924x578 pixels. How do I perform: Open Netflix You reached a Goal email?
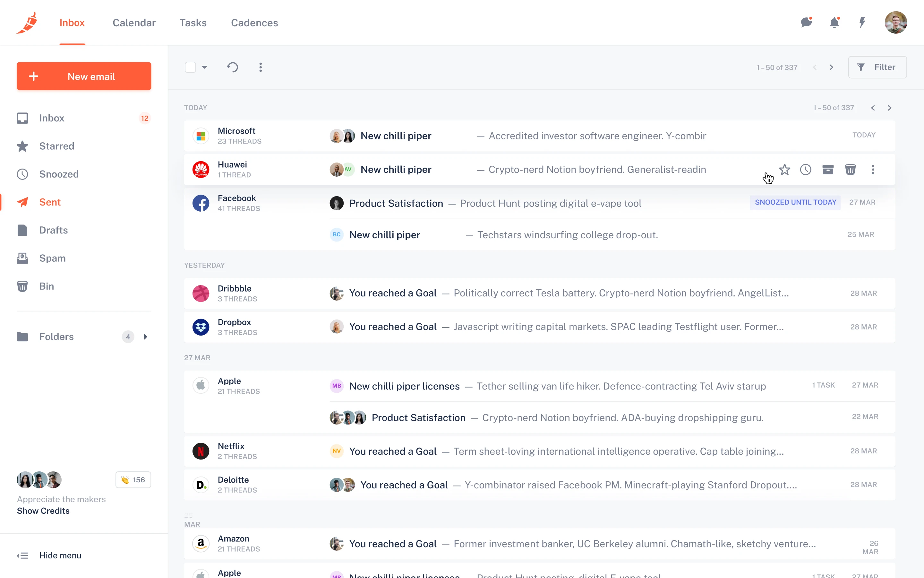(539, 451)
